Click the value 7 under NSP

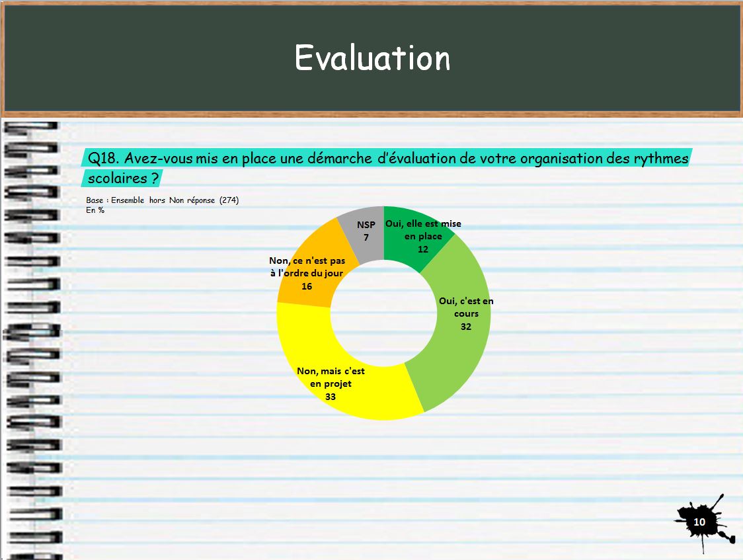tap(366, 237)
